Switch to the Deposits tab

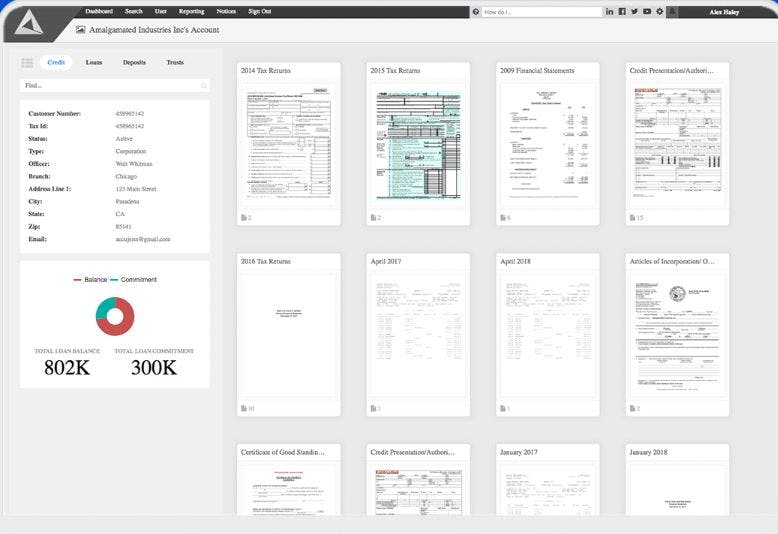(134, 63)
